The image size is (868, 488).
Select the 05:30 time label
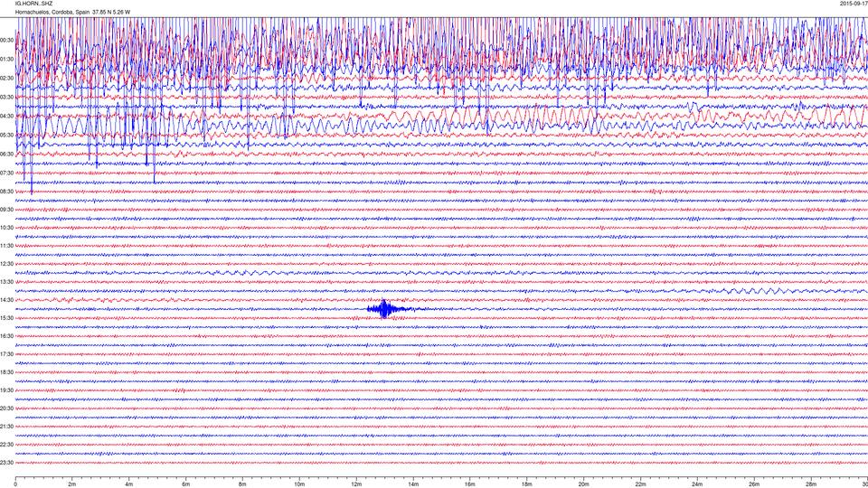(6, 135)
